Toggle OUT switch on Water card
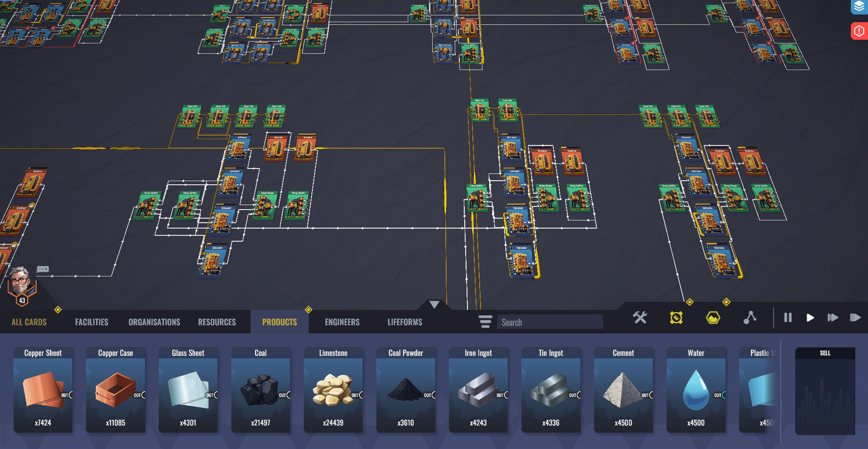Viewport: 868px width, 449px height. tap(720, 395)
